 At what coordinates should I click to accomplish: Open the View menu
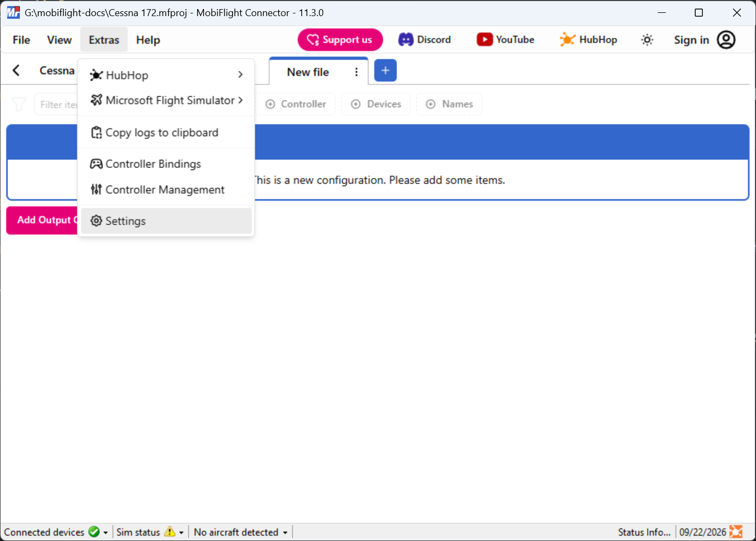tap(59, 40)
